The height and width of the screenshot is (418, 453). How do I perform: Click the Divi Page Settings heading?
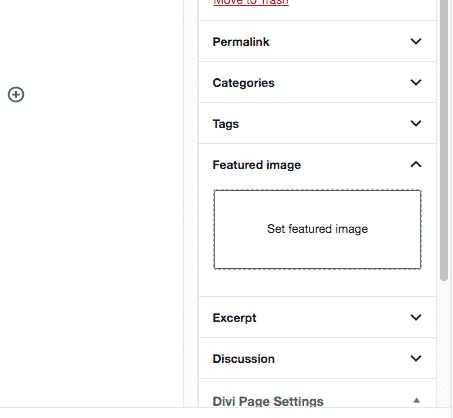point(268,401)
